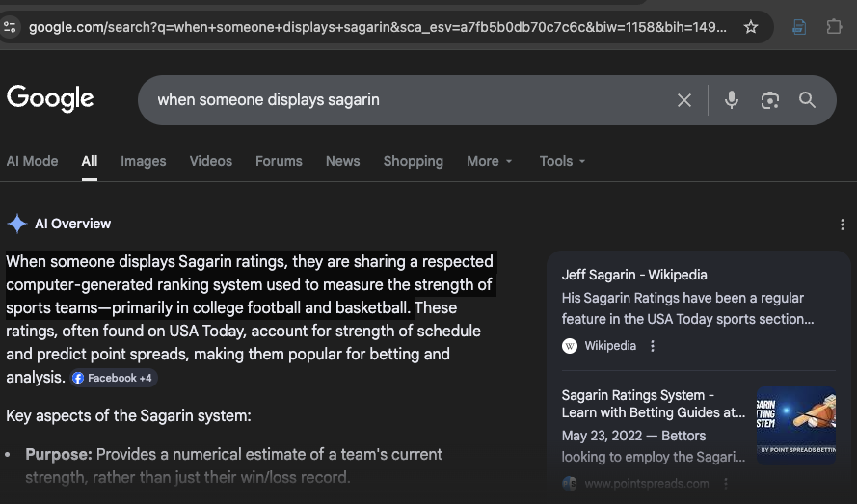
Task: Open the News results tab
Action: click(x=342, y=161)
